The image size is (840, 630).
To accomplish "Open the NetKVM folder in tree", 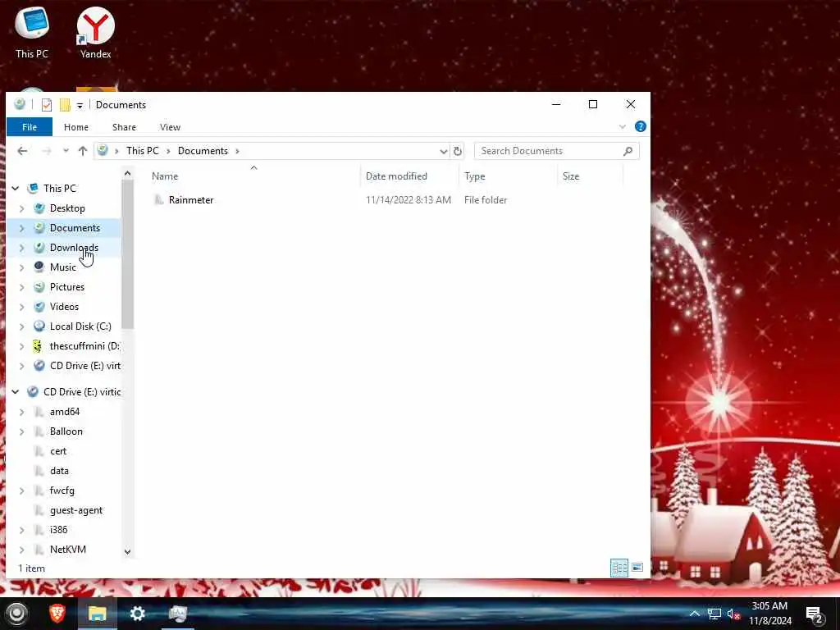I will 67,550.
